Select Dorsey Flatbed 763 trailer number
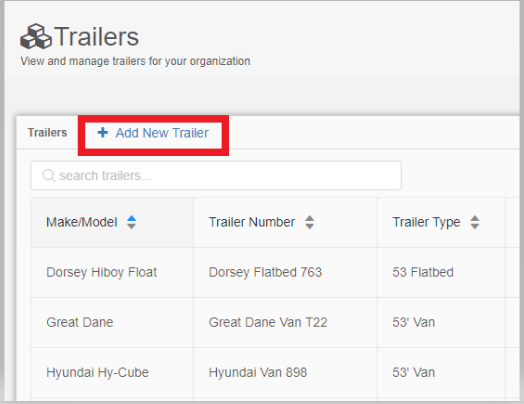The height and width of the screenshot is (404, 524). coord(265,272)
